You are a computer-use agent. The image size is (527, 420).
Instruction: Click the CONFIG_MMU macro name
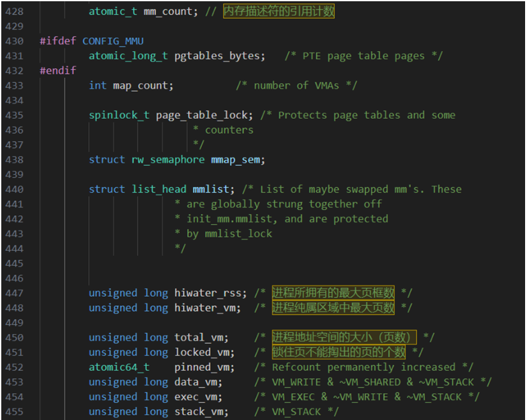(113, 41)
